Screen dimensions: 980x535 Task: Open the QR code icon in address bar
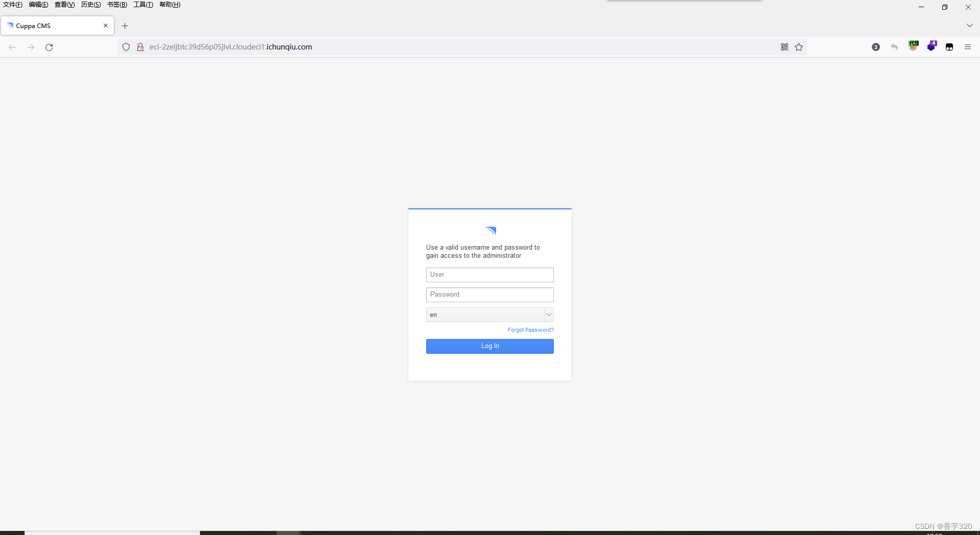[785, 47]
